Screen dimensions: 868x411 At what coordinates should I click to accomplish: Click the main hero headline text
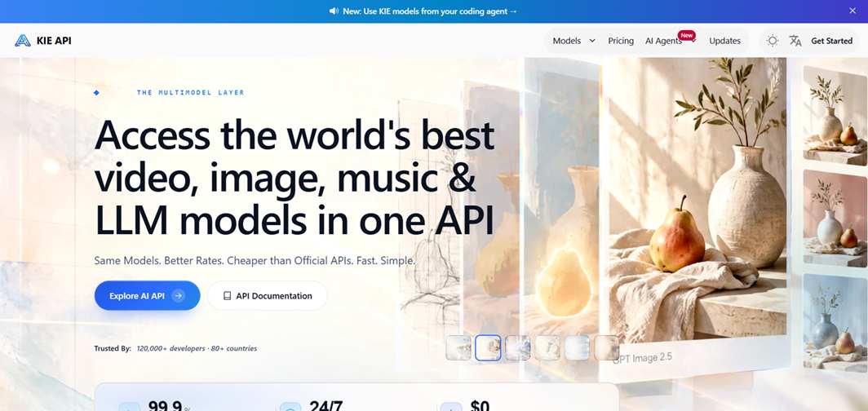click(294, 178)
